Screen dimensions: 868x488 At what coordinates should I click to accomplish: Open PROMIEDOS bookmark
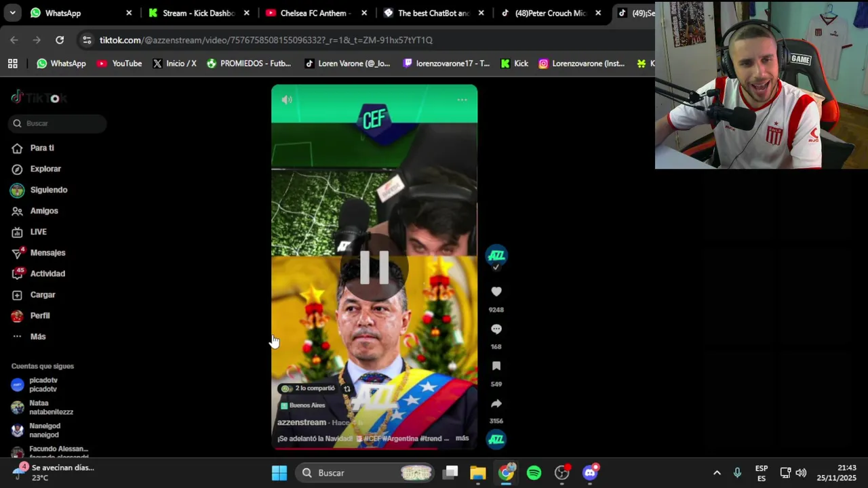point(248,64)
